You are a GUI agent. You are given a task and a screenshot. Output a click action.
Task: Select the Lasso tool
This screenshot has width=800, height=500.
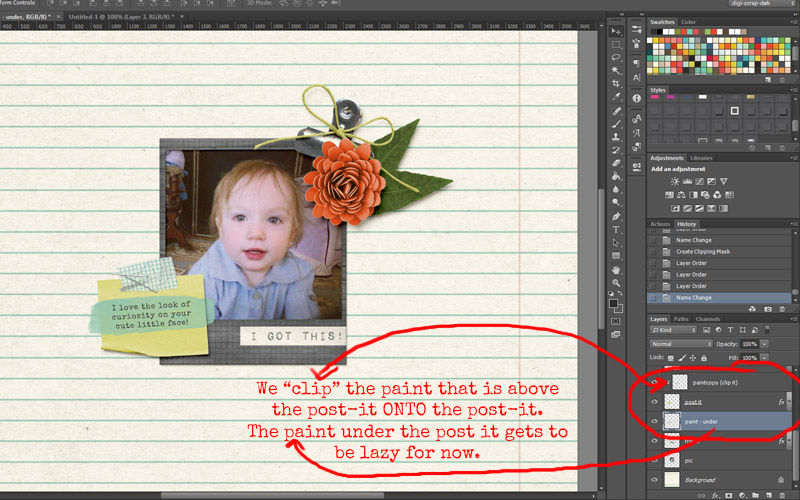point(616,57)
